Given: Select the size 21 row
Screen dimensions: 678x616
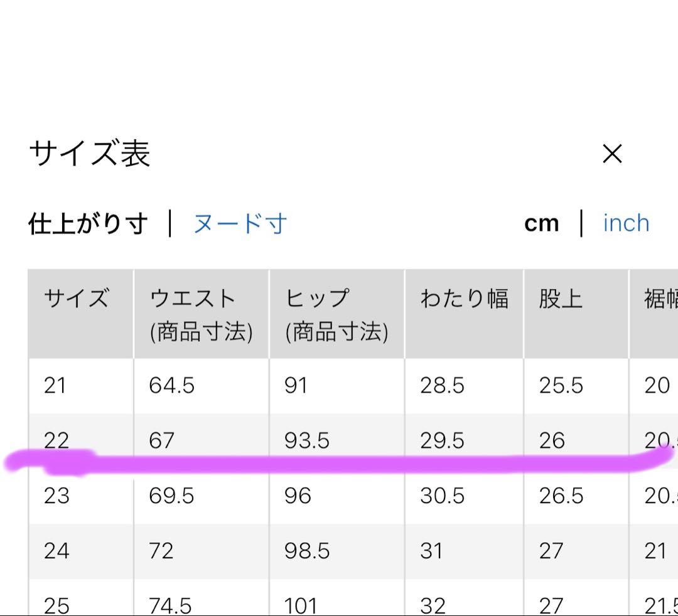Looking at the screenshot, I should click(x=353, y=386).
